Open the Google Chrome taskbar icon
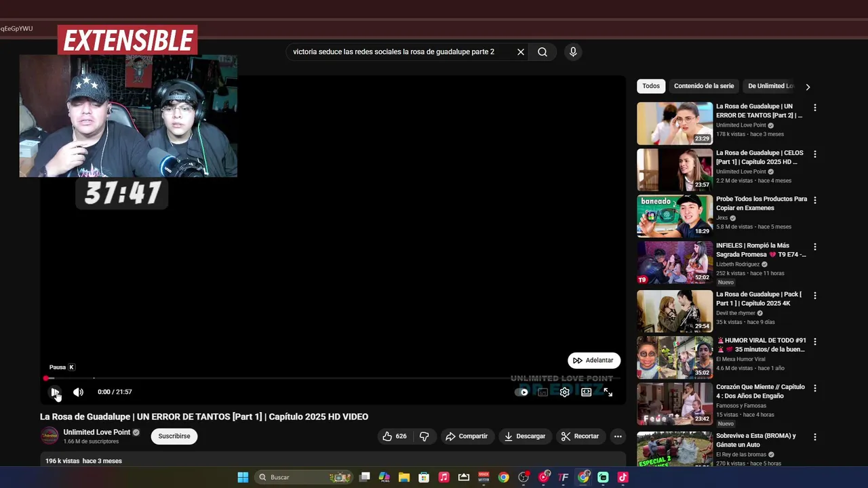 point(503,477)
